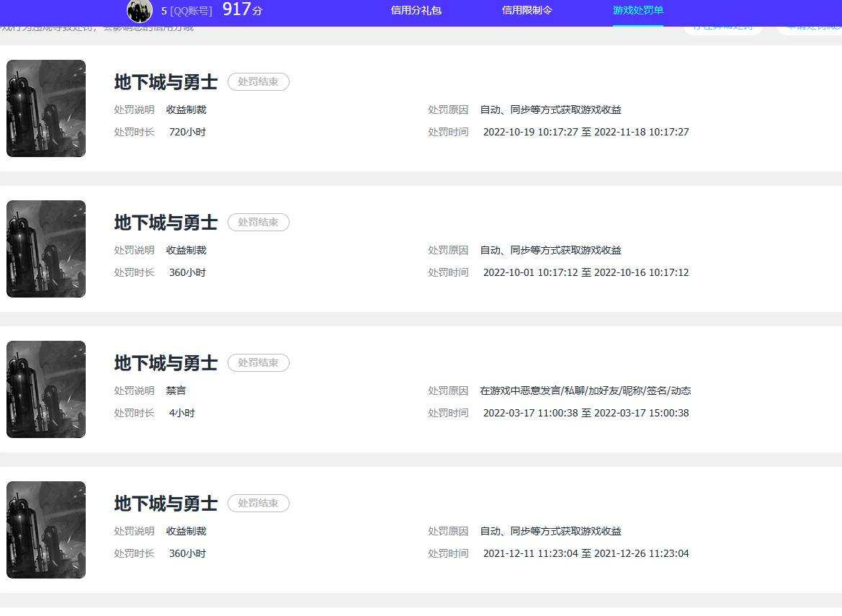Open game thumbnail of the 2021-12-11 penalty

coord(46,530)
